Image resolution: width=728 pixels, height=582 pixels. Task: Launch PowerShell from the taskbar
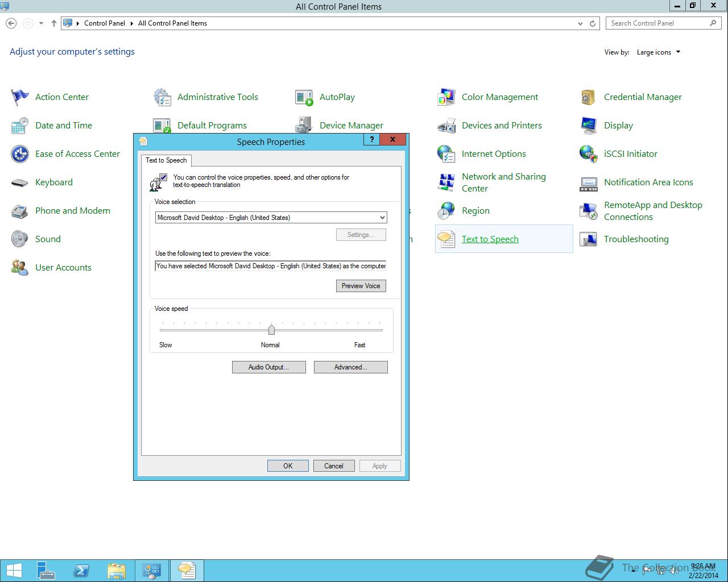click(81, 571)
